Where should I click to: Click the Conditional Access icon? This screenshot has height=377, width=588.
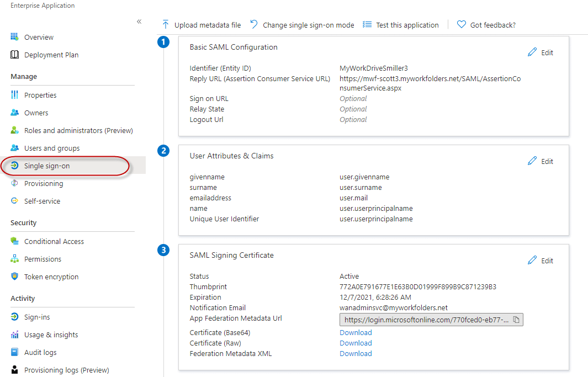point(15,241)
